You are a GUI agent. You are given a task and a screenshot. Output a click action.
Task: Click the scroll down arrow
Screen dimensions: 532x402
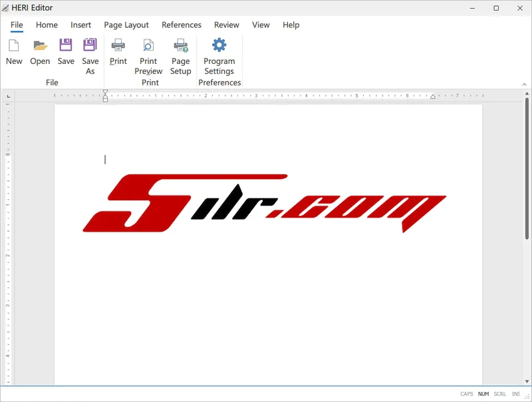click(527, 381)
